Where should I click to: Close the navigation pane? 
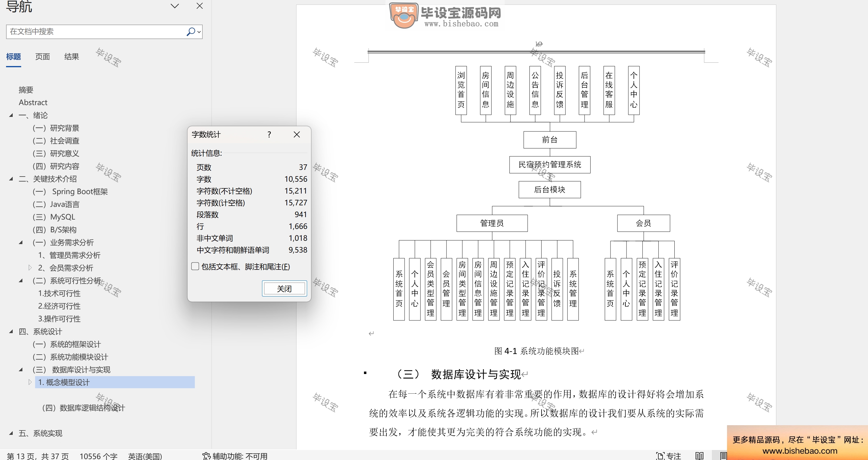pyautogui.click(x=199, y=6)
